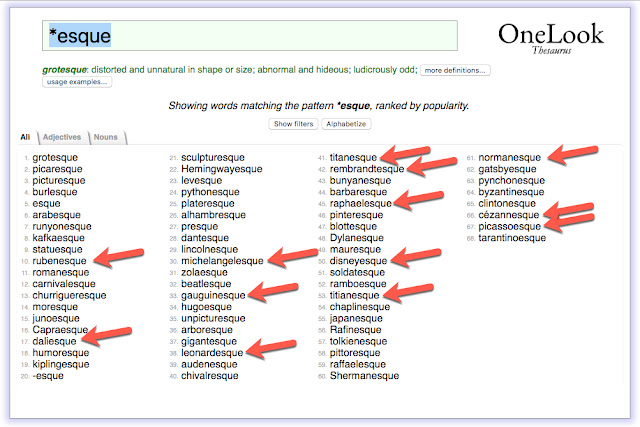The height and width of the screenshot is (427, 640).
Task: Open the word gatsbyesque
Action: coord(507,169)
